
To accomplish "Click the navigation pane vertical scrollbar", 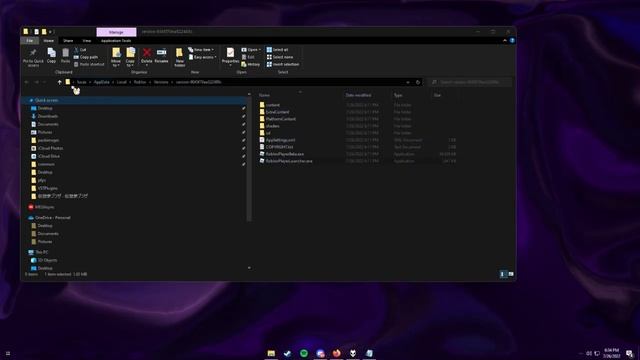I will (249, 159).
